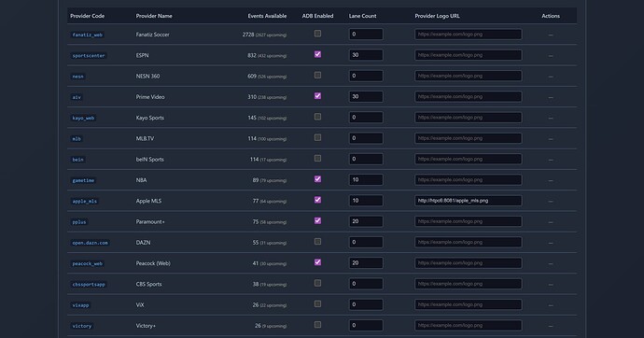Click the Fanatiz Soccer events count 2728
644x338 pixels.
click(248, 35)
